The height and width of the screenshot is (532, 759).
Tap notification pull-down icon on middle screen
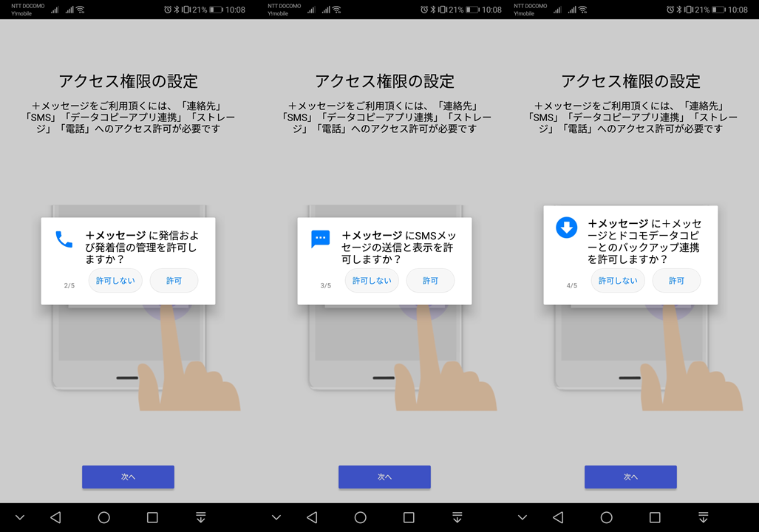pyautogui.click(x=457, y=517)
